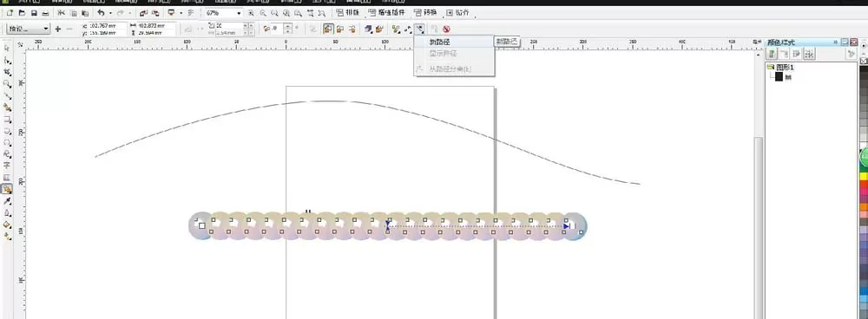Select the Table tool in toolbox
Viewport: 868px width, 319px height.
pyautogui.click(x=7, y=177)
